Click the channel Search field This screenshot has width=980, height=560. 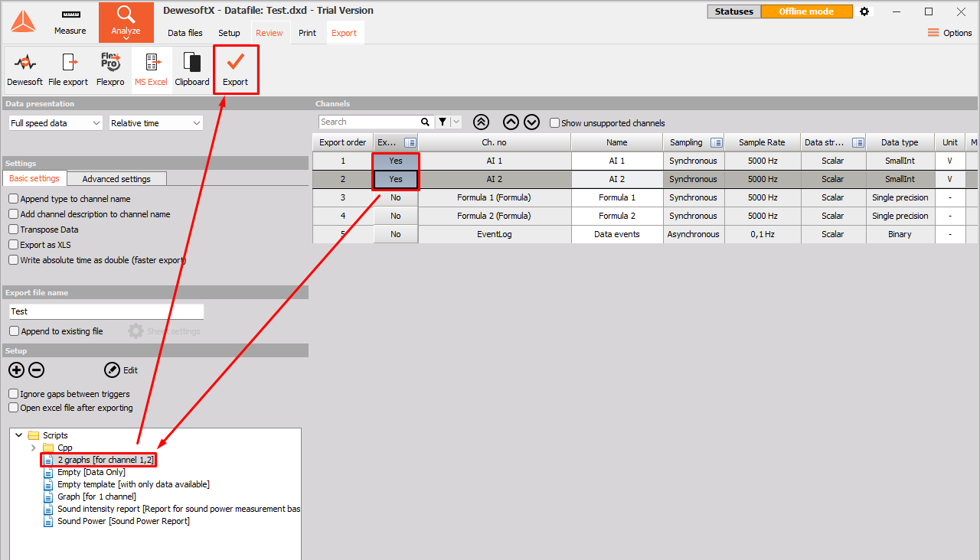coord(369,122)
